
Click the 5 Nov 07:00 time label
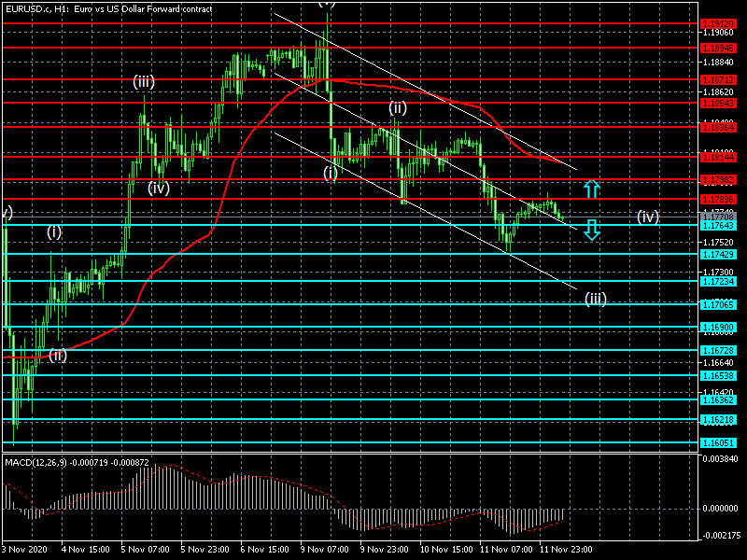click(146, 549)
